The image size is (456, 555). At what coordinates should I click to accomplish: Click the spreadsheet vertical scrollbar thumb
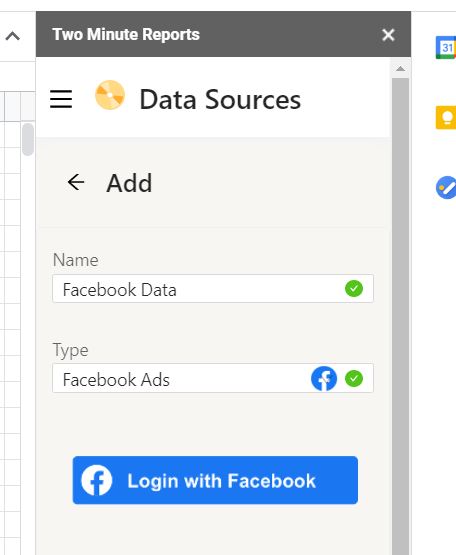(28, 139)
